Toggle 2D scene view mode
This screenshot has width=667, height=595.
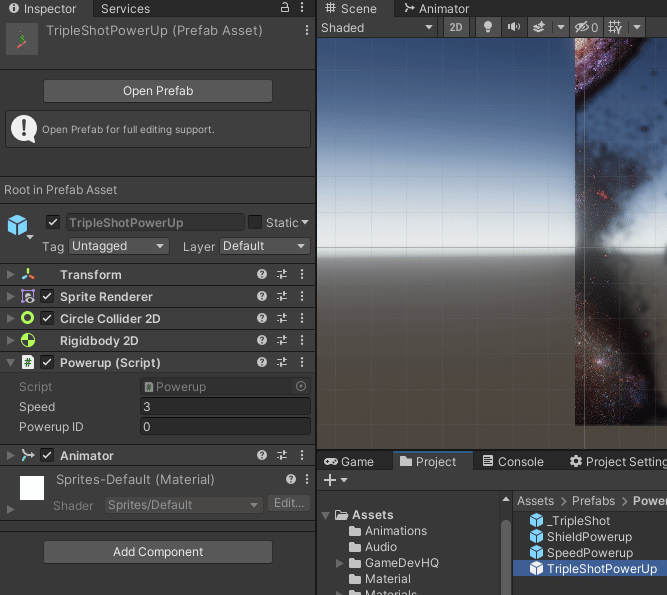(x=456, y=28)
